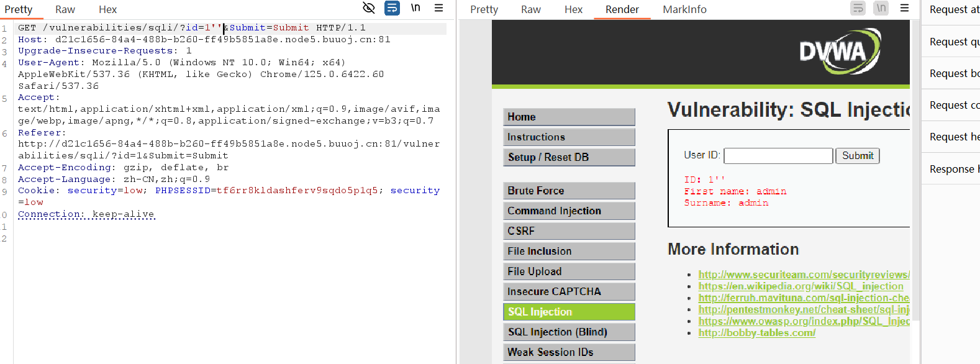The height and width of the screenshot is (364, 980).
Task: Click the Referer header name
Action: [x=42, y=133]
